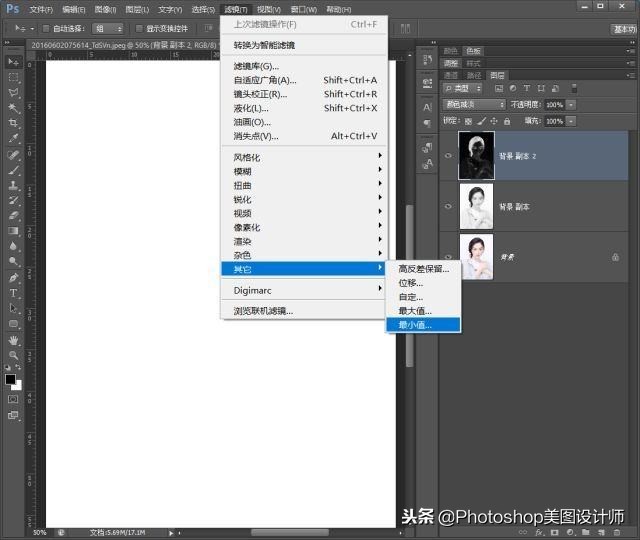
Task: Toggle lock transparent pixels icon
Action: (x=468, y=121)
